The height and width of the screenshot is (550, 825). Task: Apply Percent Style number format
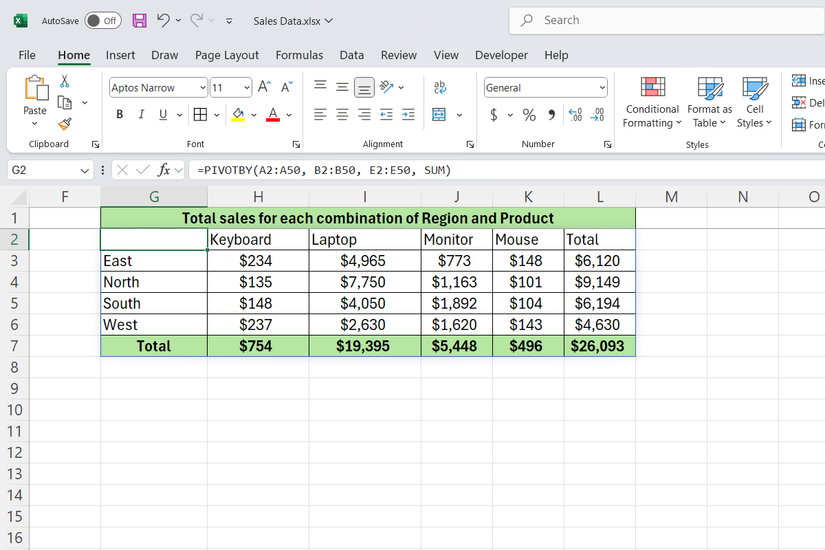tap(529, 115)
